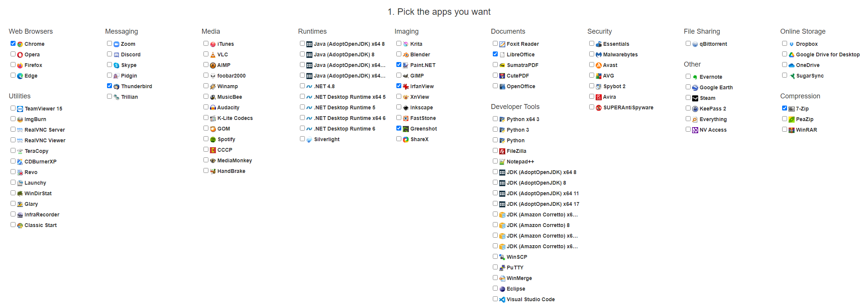Click the Eclipse icon
The height and width of the screenshot is (308, 868).
pos(502,289)
